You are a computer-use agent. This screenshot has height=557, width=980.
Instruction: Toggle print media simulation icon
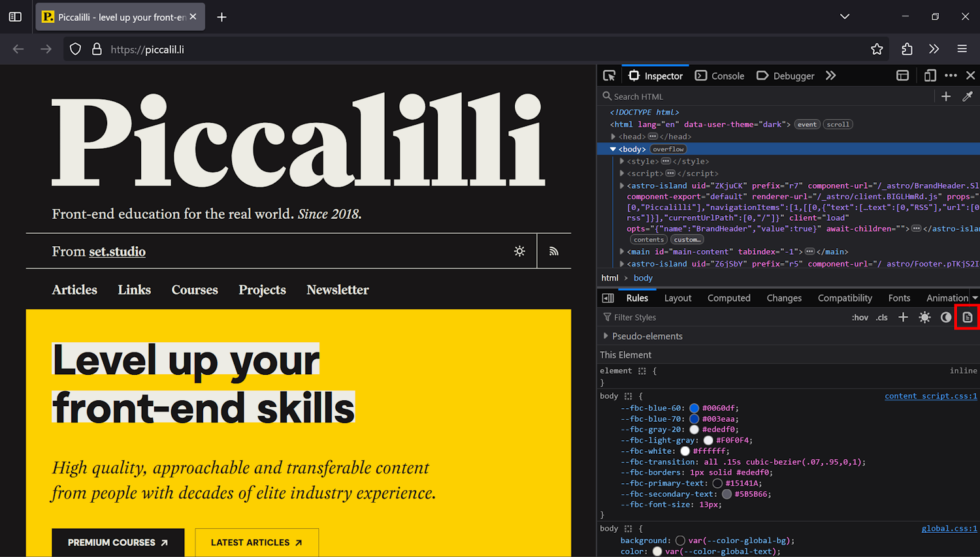(x=968, y=317)
